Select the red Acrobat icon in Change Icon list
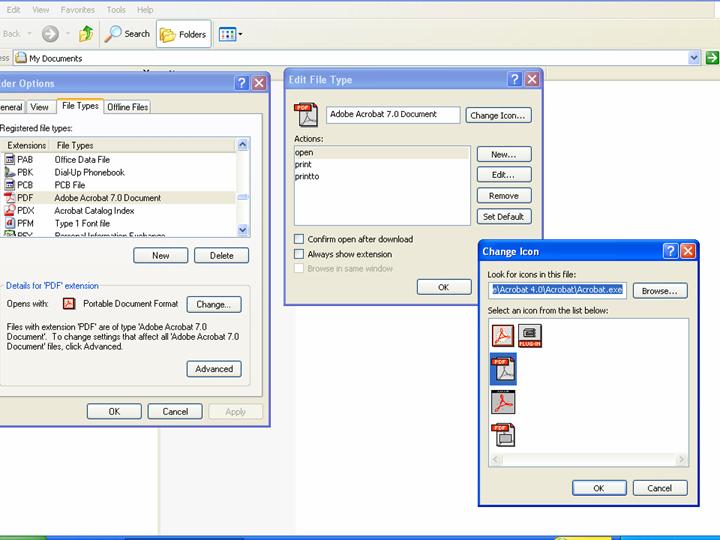The image size is (720, 540). click(x=502, y=335)
